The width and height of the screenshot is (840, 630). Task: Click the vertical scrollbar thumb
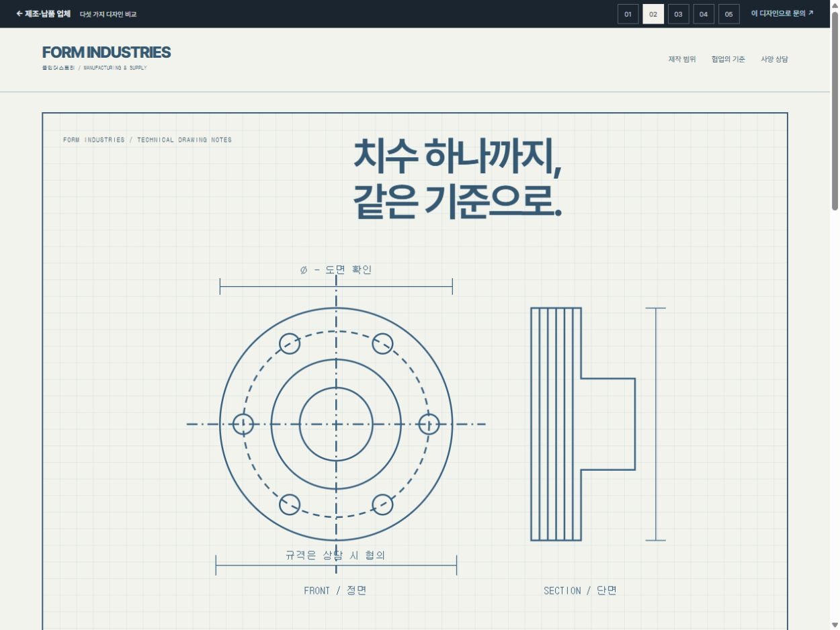coord(835,111)
